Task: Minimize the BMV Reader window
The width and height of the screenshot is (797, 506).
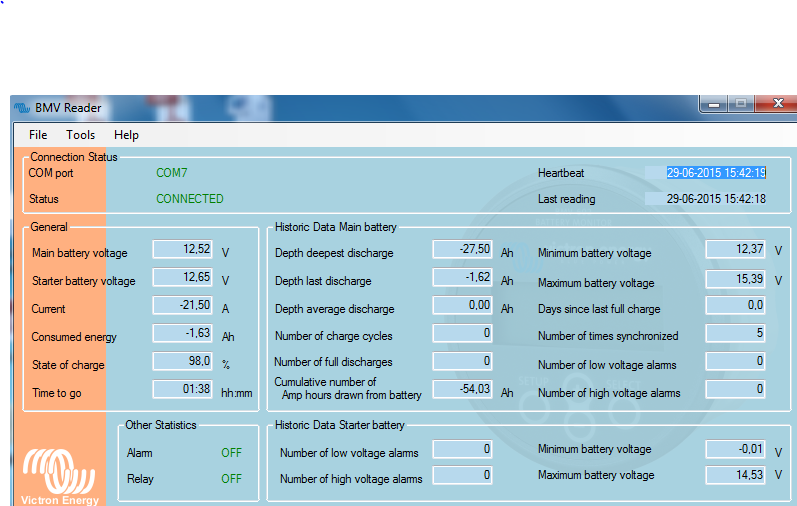Action: point(714,104)
